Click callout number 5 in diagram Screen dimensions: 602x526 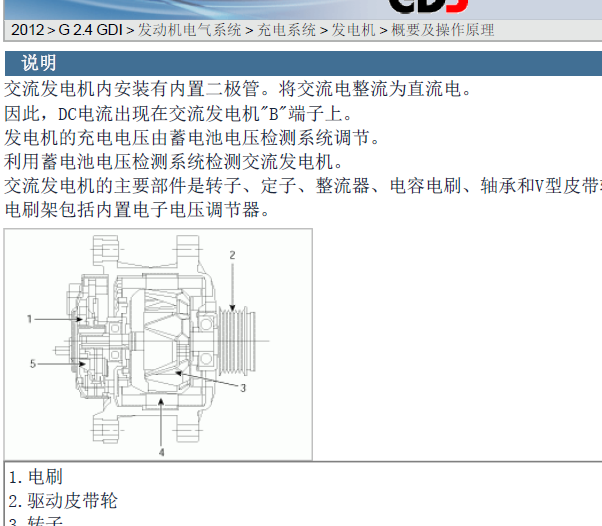tap(33, 364)
